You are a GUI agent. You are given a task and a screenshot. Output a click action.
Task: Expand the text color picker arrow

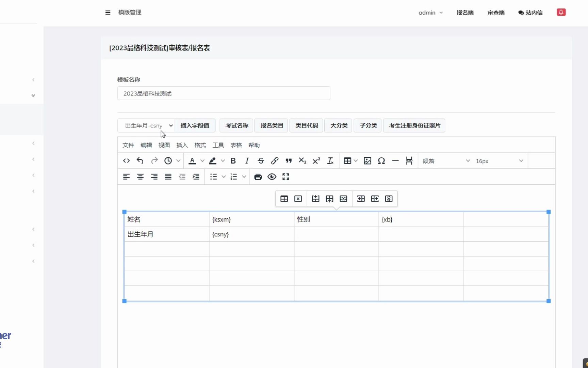[202, 161]
